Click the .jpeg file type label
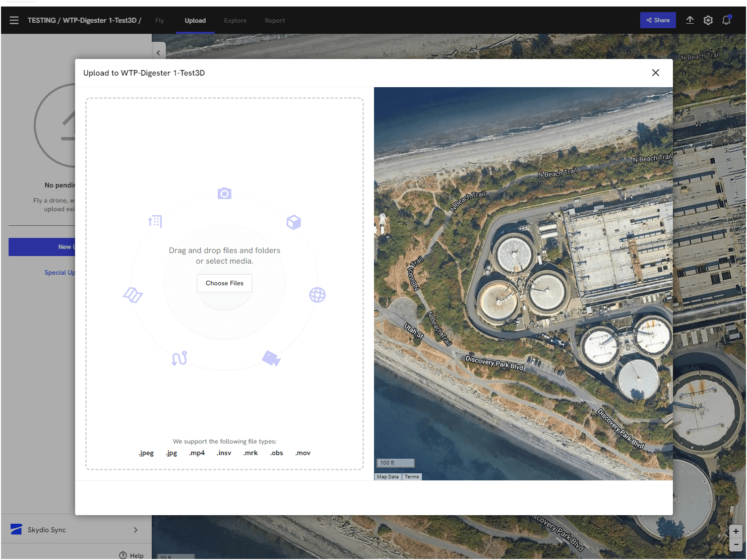The height and width of the screenshot is (560, 747). [x=146, y=453]
